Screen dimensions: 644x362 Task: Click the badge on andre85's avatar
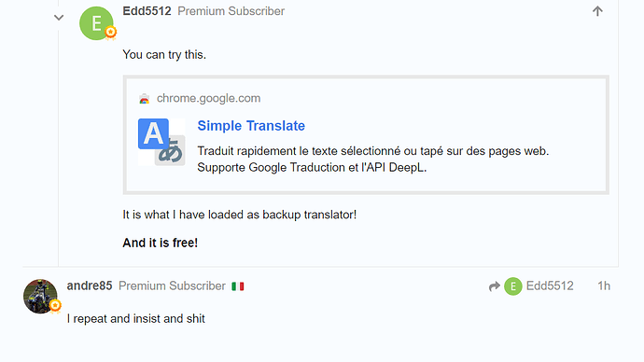tap(55, 306)
